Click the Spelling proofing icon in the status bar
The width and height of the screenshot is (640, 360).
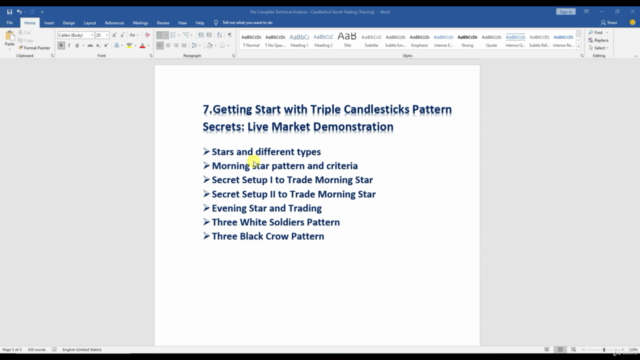click(x=54, y=349)
